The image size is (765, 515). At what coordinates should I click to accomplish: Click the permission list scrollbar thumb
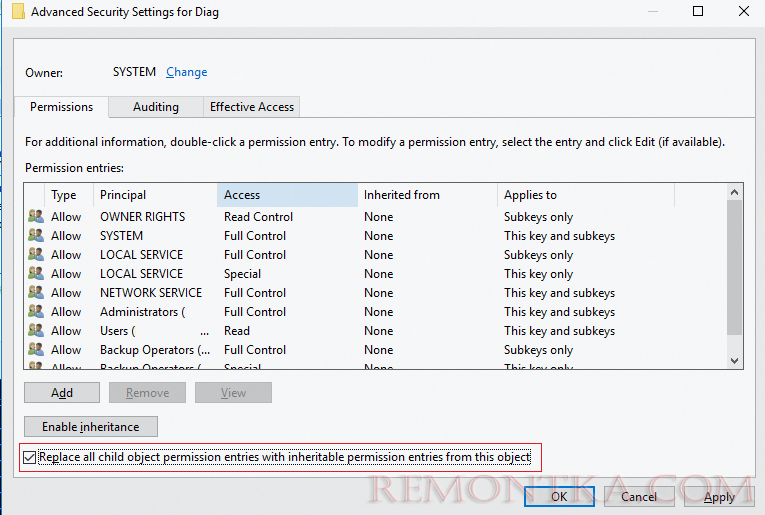tap(734, 267)
